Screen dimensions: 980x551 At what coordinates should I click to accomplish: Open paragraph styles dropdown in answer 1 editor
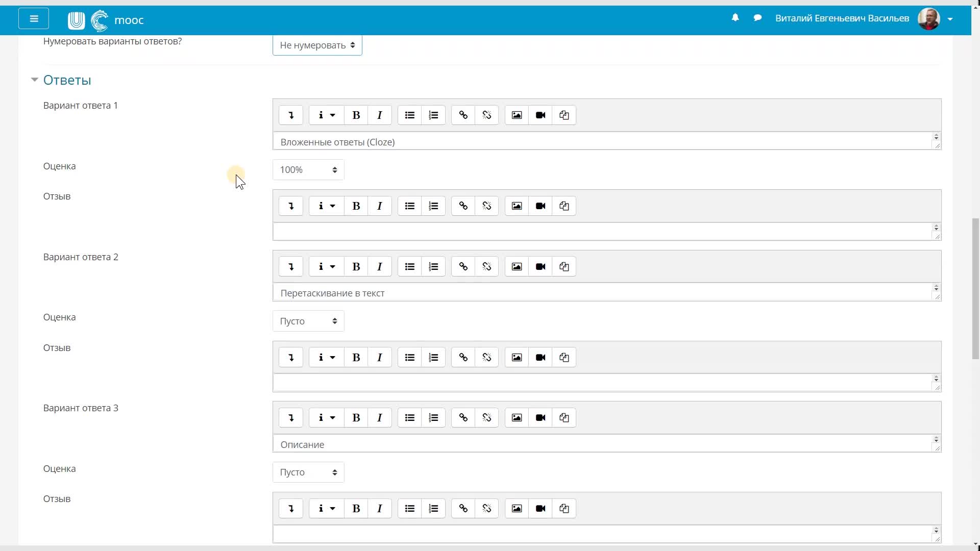(x=326, y=115)
